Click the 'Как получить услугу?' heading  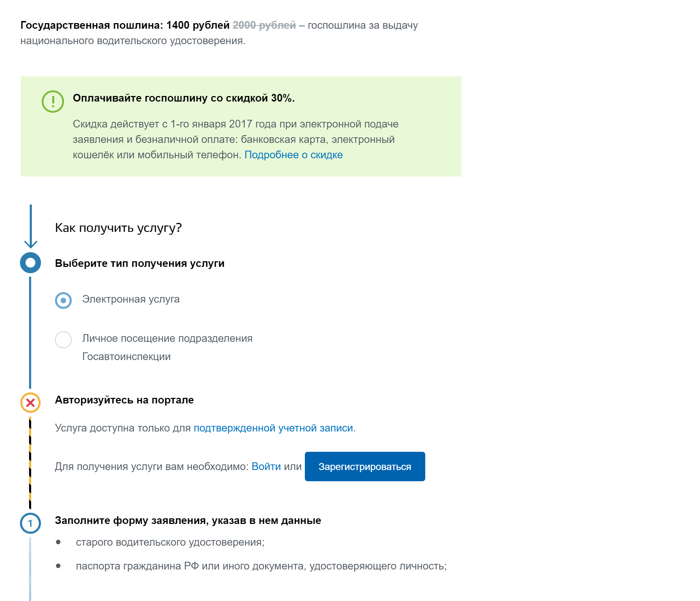pyautogui.click(x=118, y=228)
